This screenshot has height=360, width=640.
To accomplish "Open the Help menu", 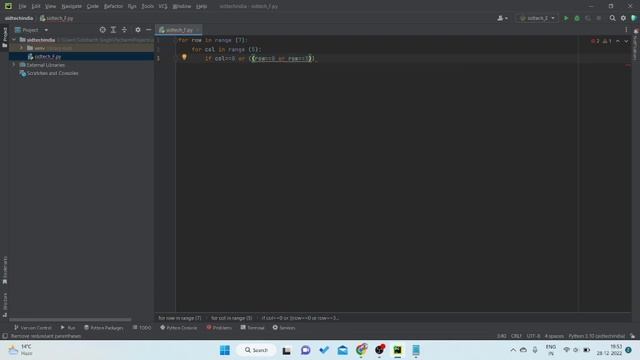I will point(201,6).
